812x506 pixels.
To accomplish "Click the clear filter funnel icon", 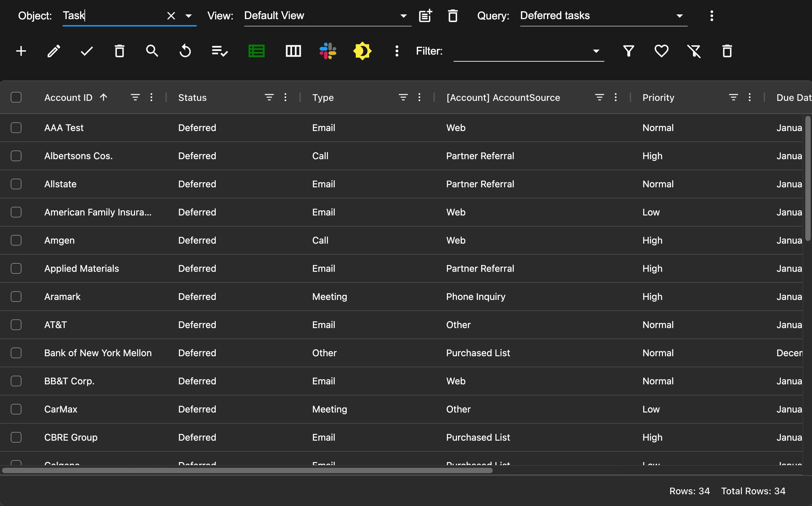I will pos(694,51).
